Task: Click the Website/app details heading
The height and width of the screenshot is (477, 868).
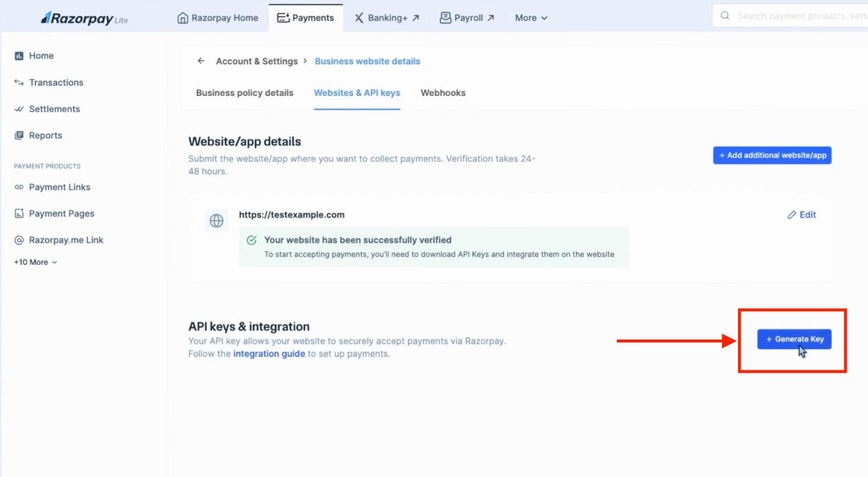Action: coord(245,142)
